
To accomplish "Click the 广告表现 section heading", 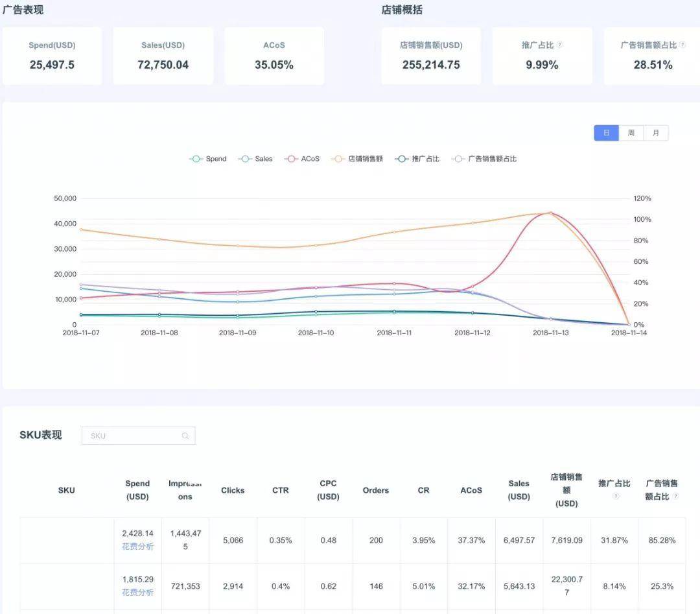I will pyautogui.click(x=23, y=10).
